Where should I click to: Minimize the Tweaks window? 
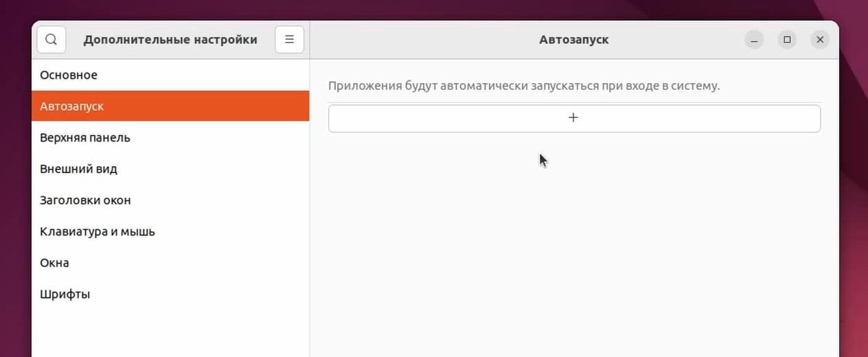(754, 40)
